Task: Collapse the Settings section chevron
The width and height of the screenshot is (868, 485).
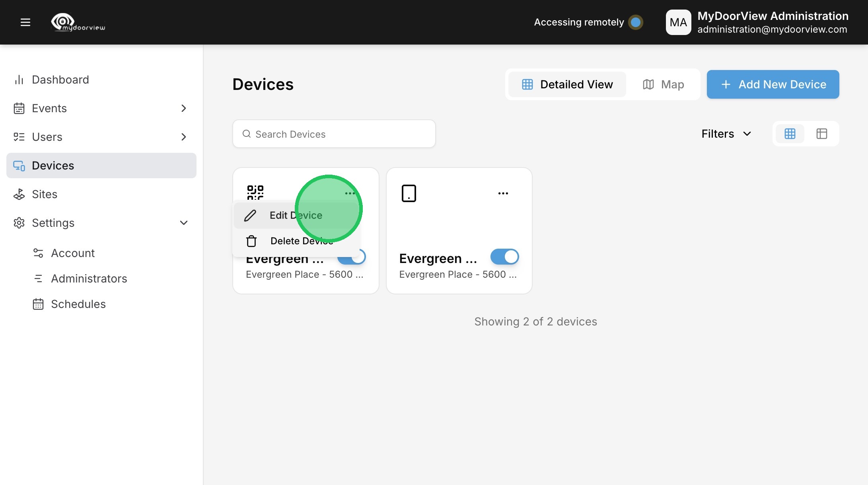Action: [183, 223]
